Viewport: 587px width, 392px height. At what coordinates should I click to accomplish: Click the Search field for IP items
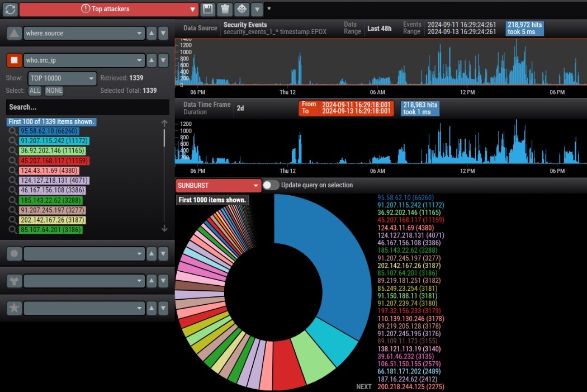coord(88,107)
